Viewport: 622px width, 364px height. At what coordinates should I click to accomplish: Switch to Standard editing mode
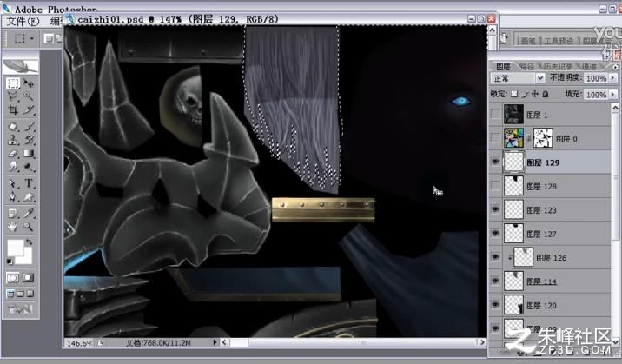tap(13, 277)
